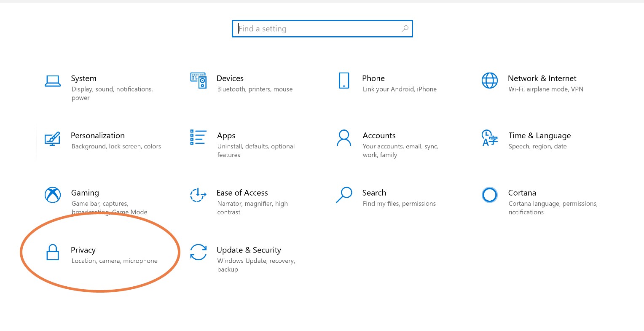The image size is (644, 331).
Task: Open the Update & Security title
Action: click(249, 250)
